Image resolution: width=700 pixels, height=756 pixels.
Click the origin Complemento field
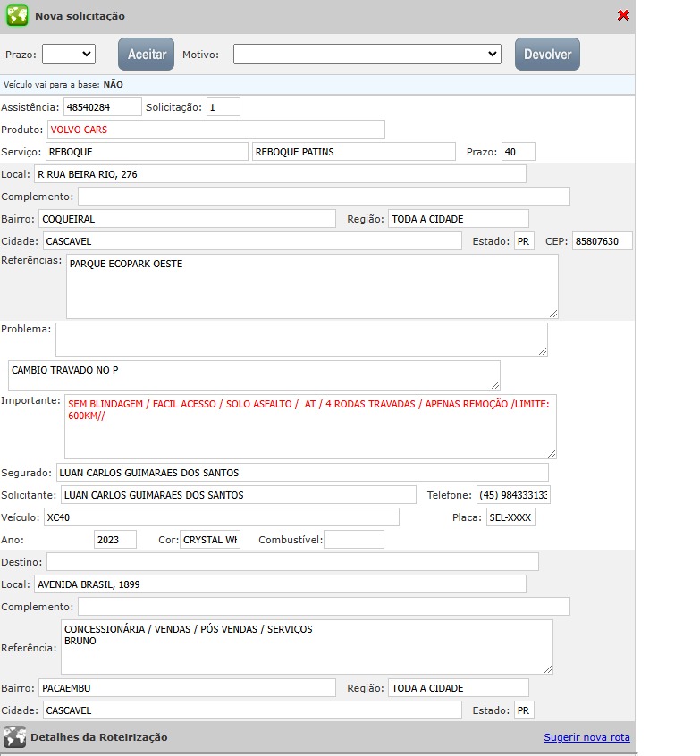[324, 197]
